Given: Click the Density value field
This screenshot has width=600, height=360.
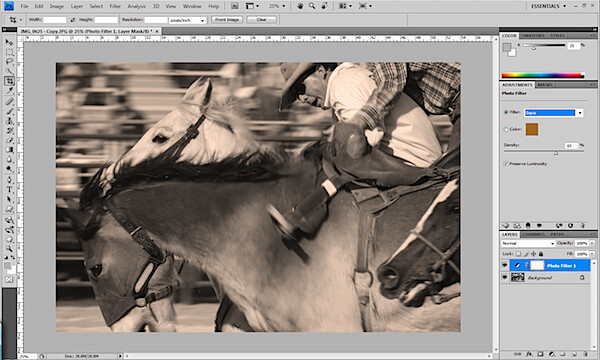Looking at the screenshot, I should coord(571,145).
